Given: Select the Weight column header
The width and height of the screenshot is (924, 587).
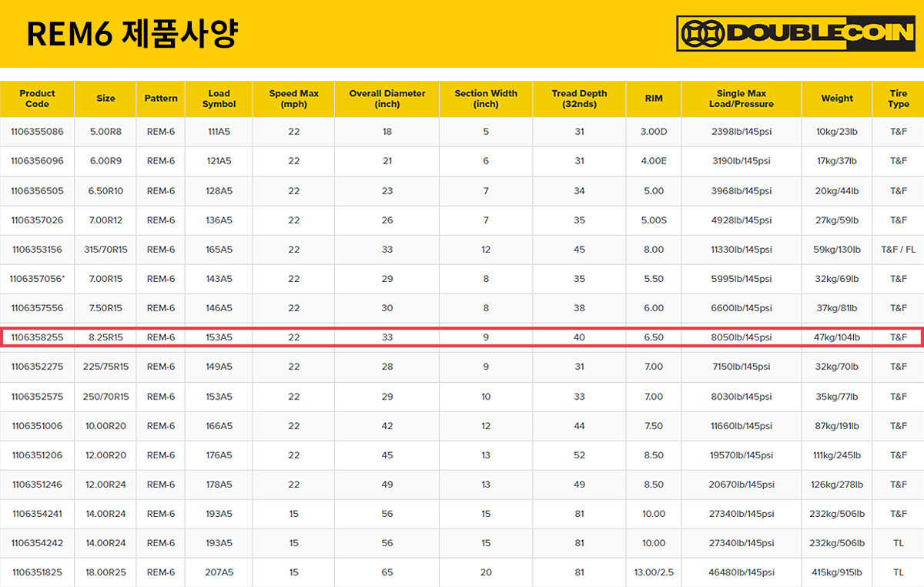Looking at the screenshot, I should pos(837,99).
